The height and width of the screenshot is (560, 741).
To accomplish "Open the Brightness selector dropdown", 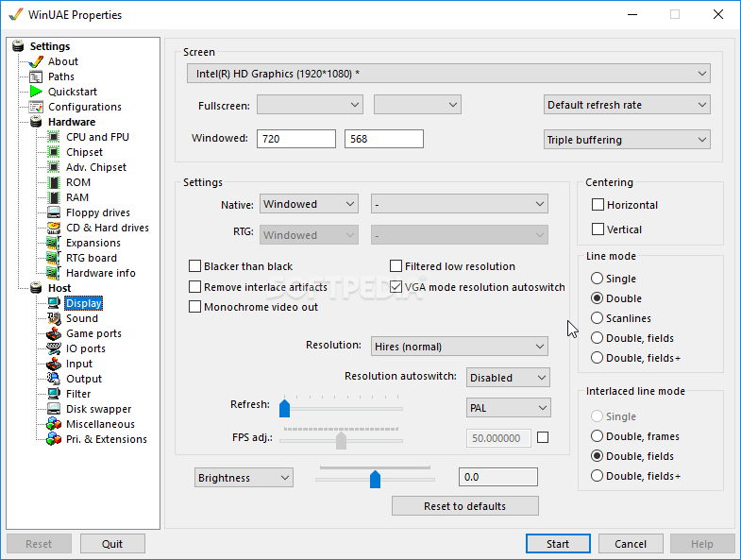I will tap(244, 478).
